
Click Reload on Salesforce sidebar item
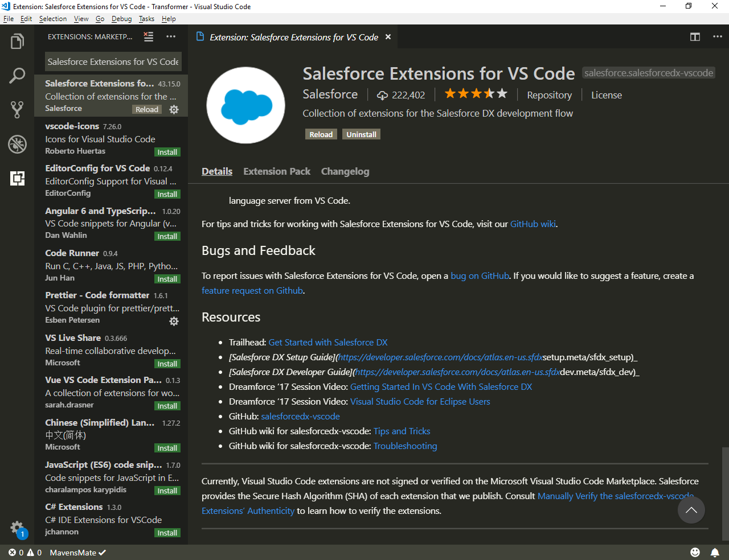click(x=147, y=109)
